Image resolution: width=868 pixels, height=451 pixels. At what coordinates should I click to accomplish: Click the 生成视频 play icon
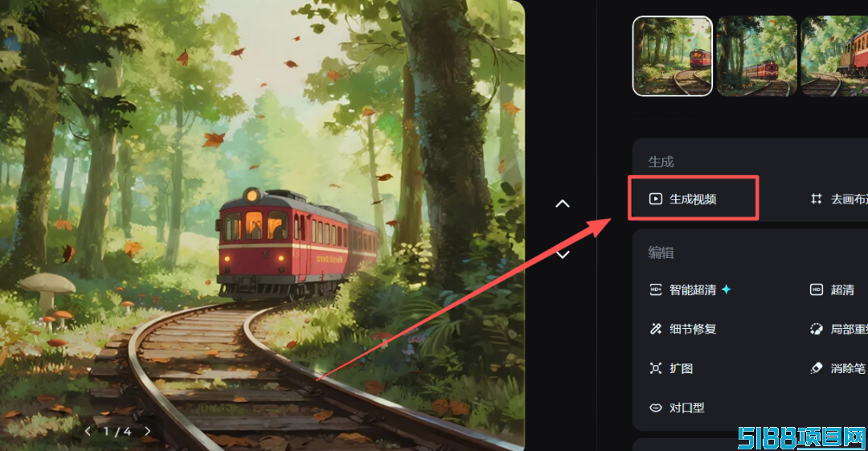click(656, 199)
